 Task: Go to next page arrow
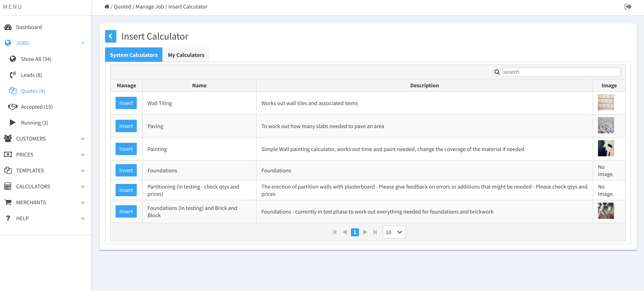pyautogui.click(x=365, y=232)
